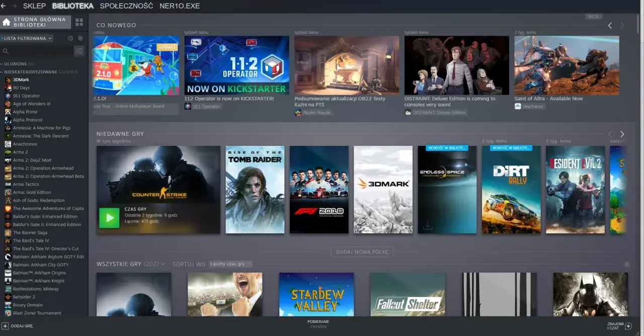
Task: Open Pobierane downloads manager
Action: [318, 323]
